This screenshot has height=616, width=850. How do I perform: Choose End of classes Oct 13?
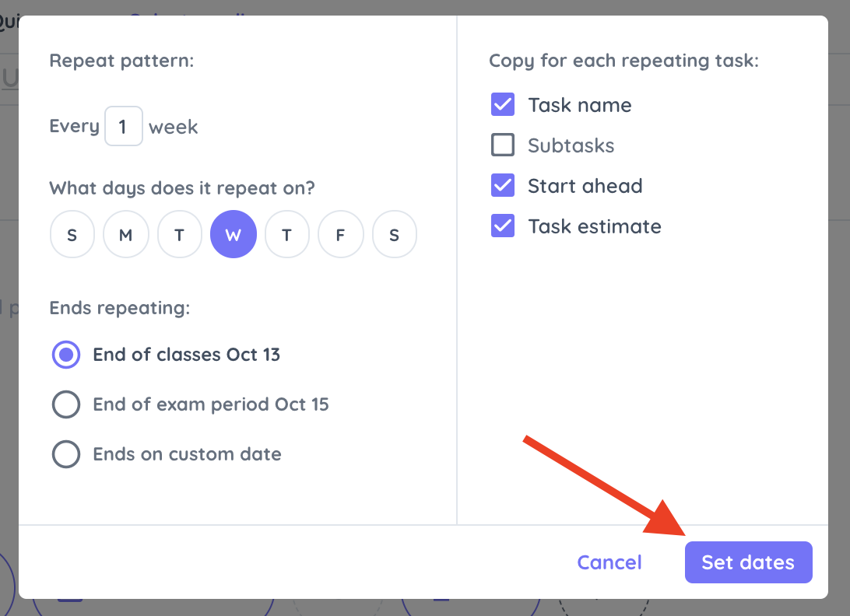click(x=66, y=355)
